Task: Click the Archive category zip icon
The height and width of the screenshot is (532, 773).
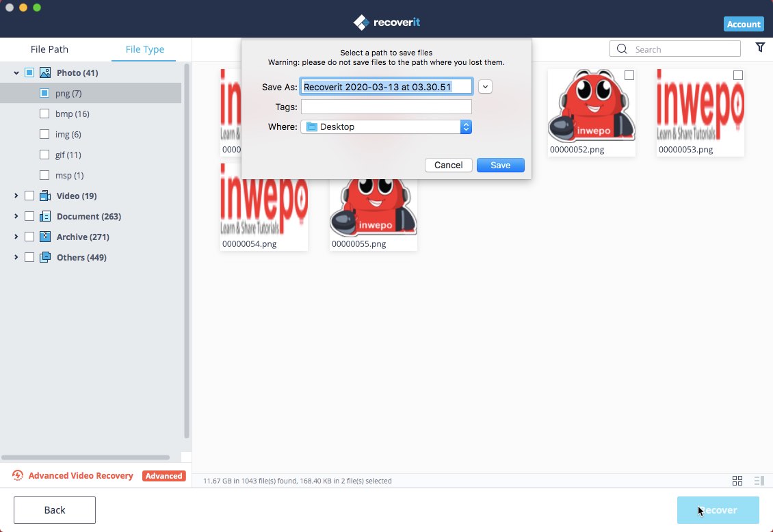Action: (x=45, y=237)
